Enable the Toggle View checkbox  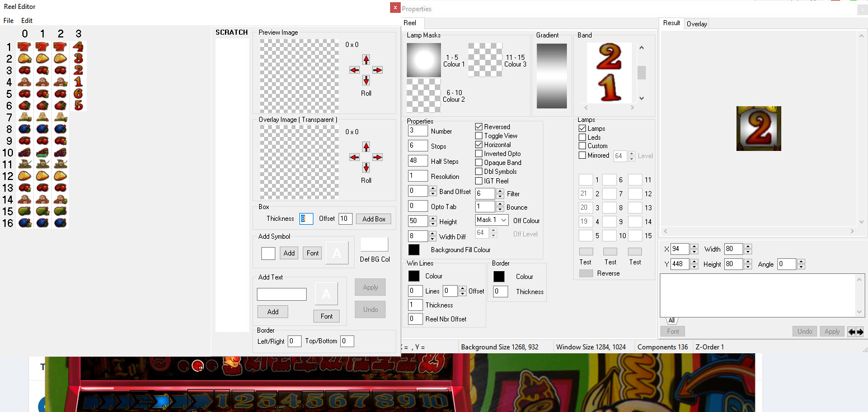coord(478,136)
